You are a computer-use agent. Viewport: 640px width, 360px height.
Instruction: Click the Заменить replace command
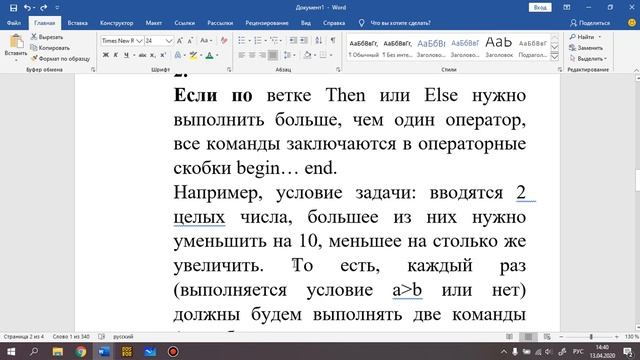click(x=587, y=48)
